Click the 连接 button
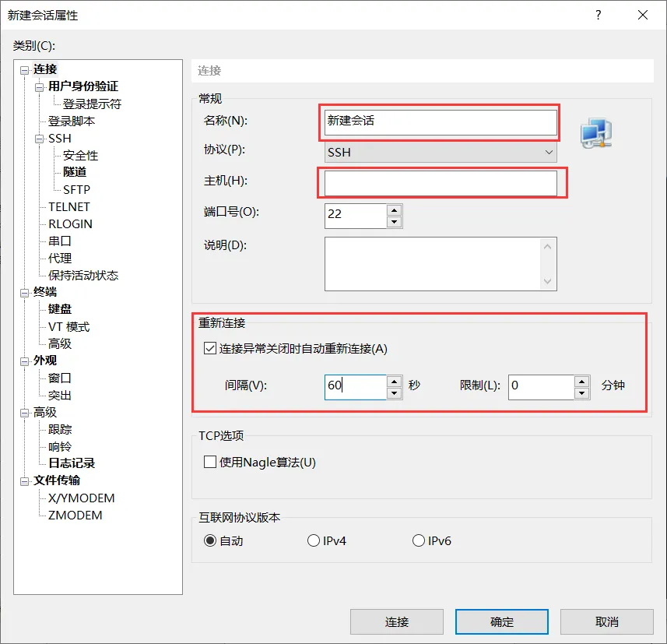 point(398,621)
